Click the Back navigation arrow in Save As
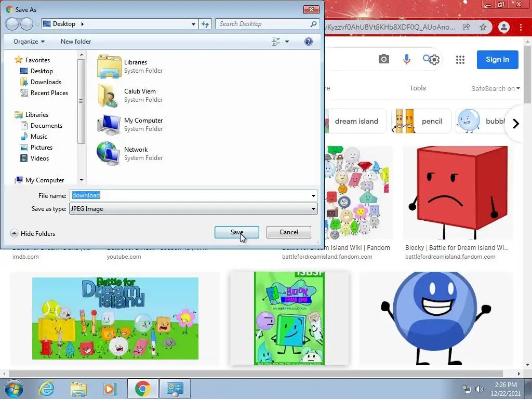This screenshot has height=399, width=532. (12, 24)
